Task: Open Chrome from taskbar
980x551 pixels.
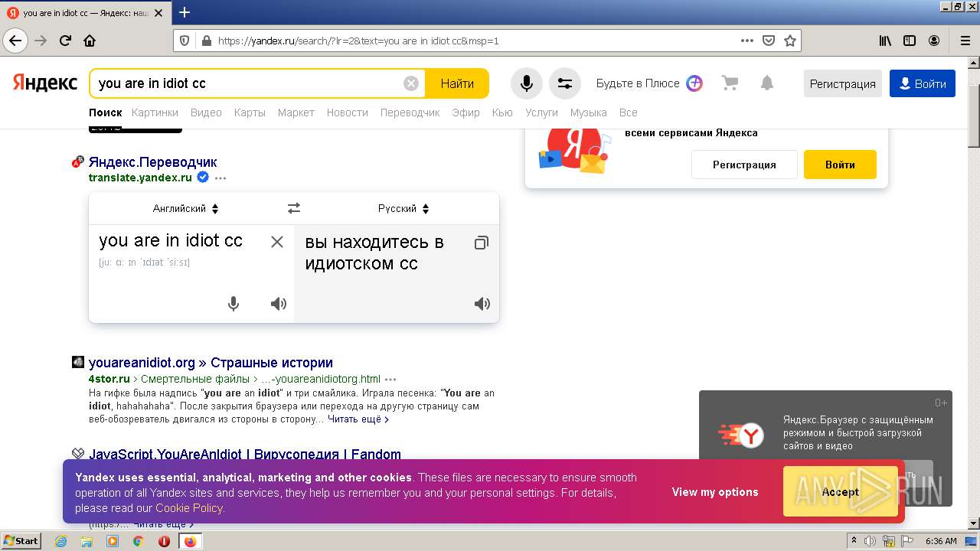Action: pos(138,541)
